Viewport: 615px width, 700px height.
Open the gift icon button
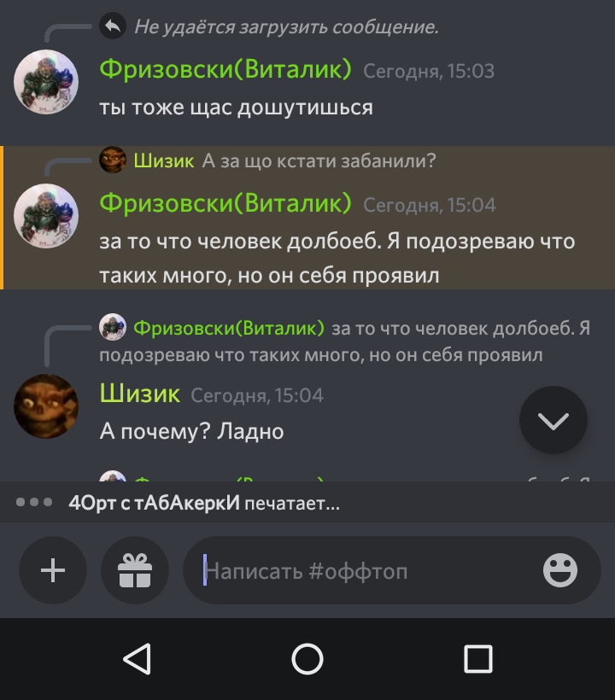[135, 570]
